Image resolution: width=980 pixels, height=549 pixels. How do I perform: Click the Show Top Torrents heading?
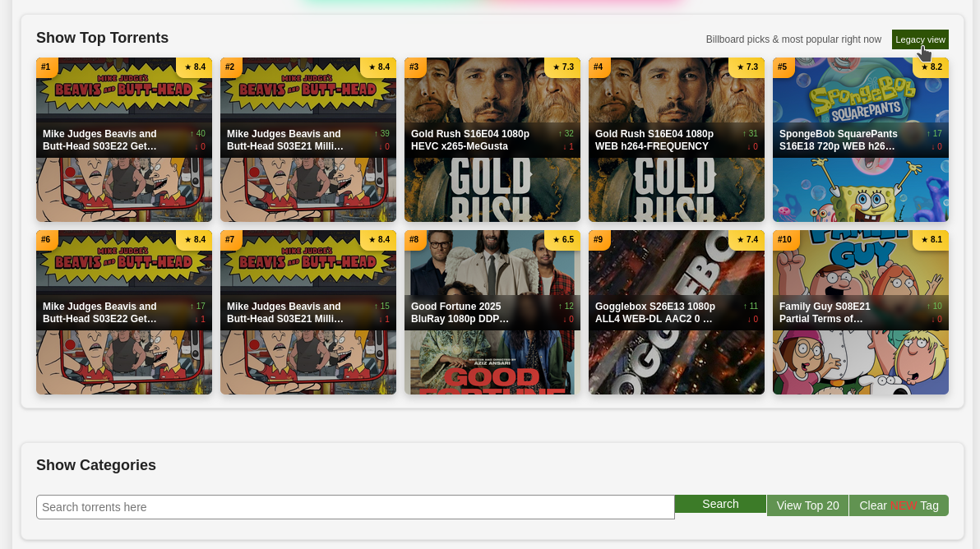tap(103, 38)
